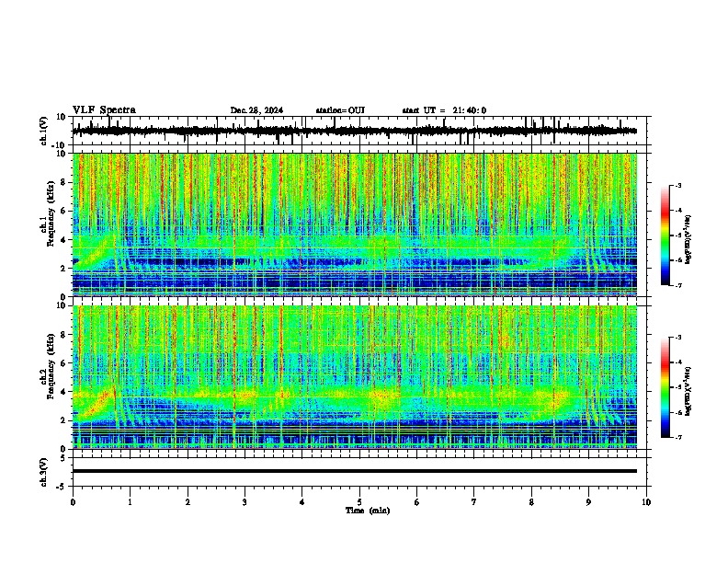This screenshot has width=728, height=563.
Task: Click the "8" kHz tick on ch.1 spectrogram
Action: click(x=64, y=182)
